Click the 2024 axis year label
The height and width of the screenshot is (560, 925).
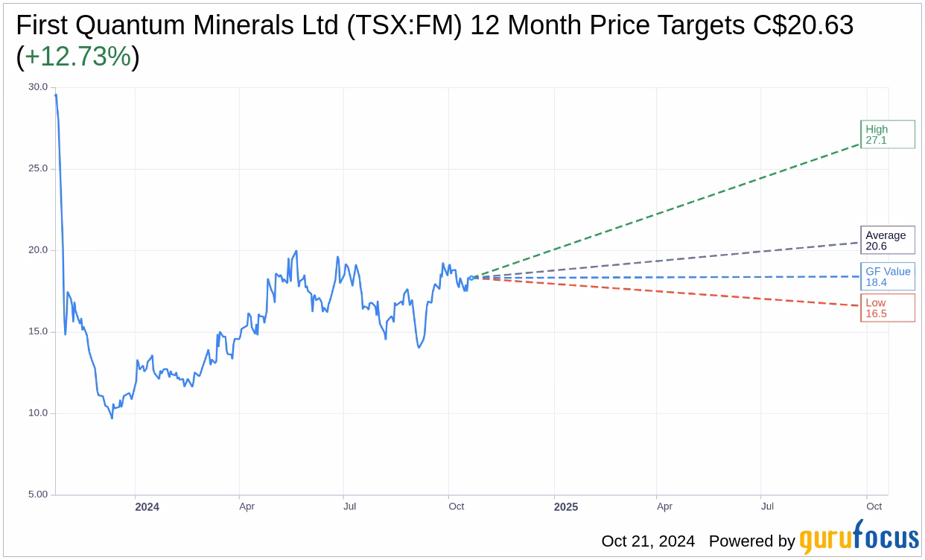pos(147,506)
